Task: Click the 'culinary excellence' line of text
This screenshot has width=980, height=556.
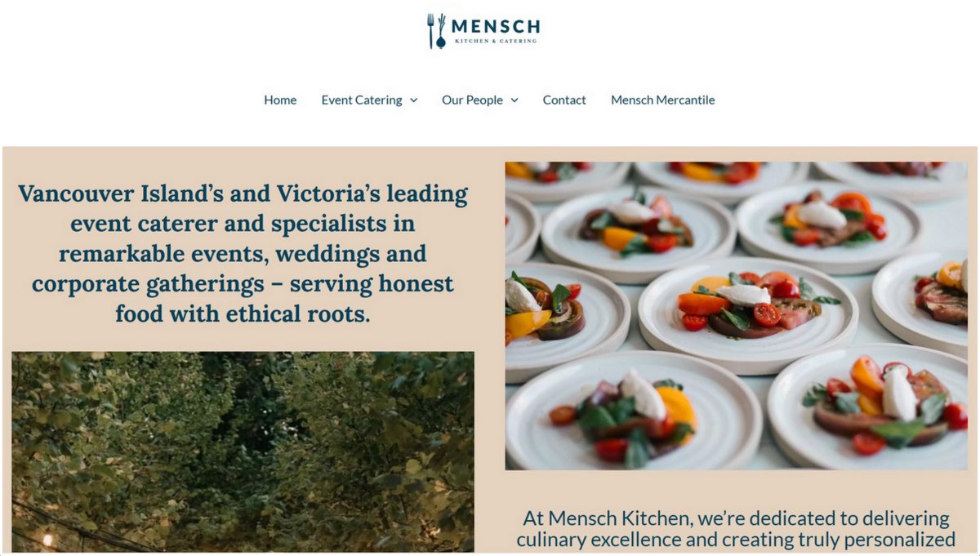Action: coord(736,540)
